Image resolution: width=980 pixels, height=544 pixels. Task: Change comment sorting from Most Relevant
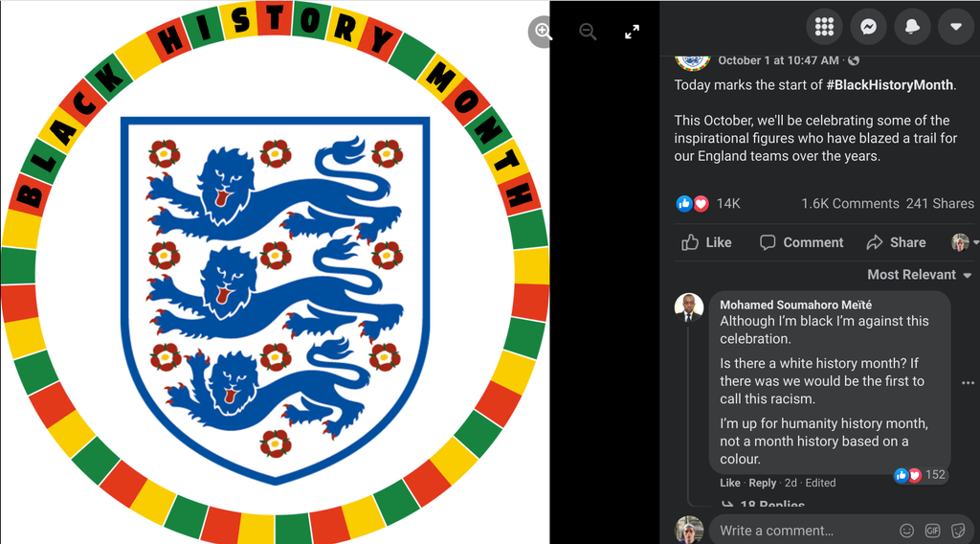click(x=918, y=274)
